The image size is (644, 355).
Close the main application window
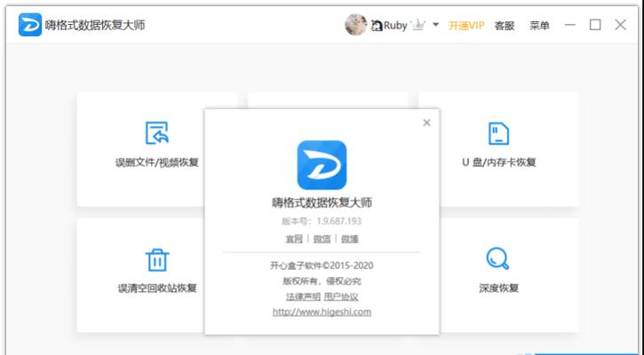tap(620, 25)
